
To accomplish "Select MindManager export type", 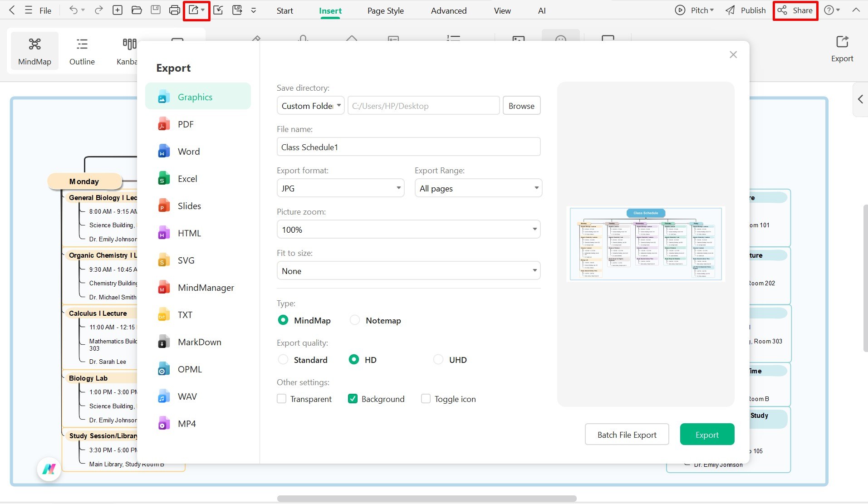I will [198, 288].
